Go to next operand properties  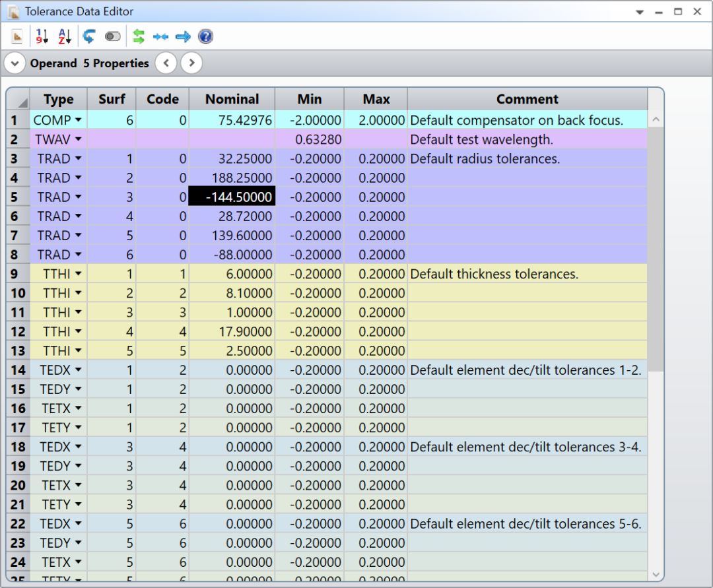click(x=191, y=63)
